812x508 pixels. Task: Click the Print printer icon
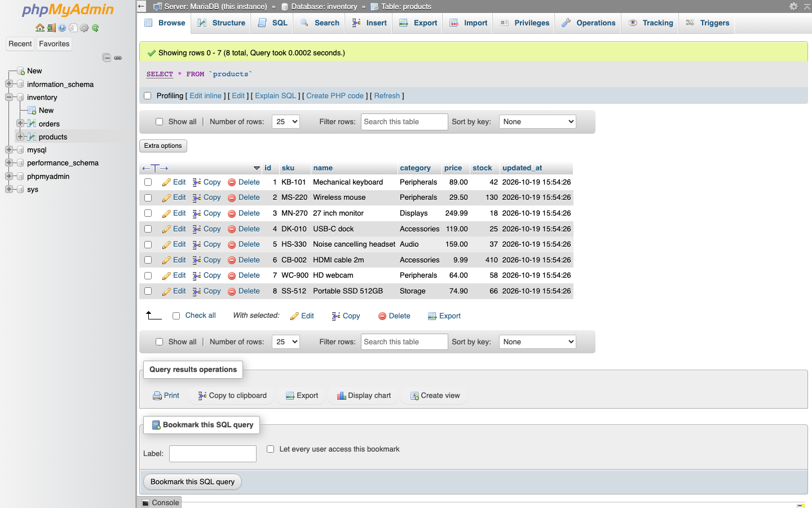157,396
